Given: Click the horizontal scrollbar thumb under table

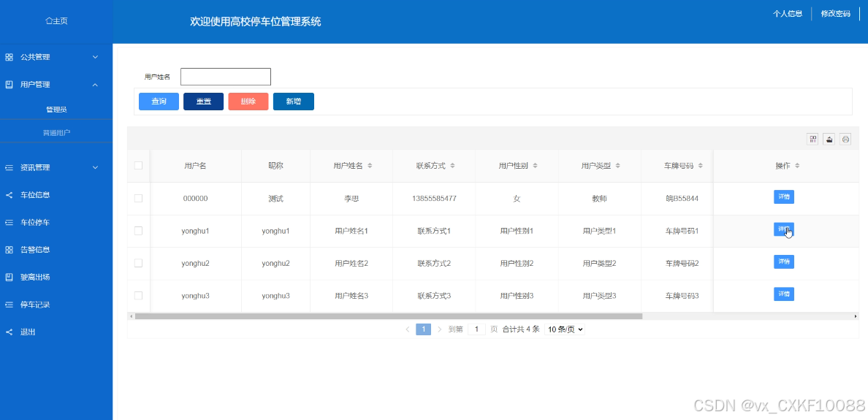Looking at the screenshot, I should 389,316.
